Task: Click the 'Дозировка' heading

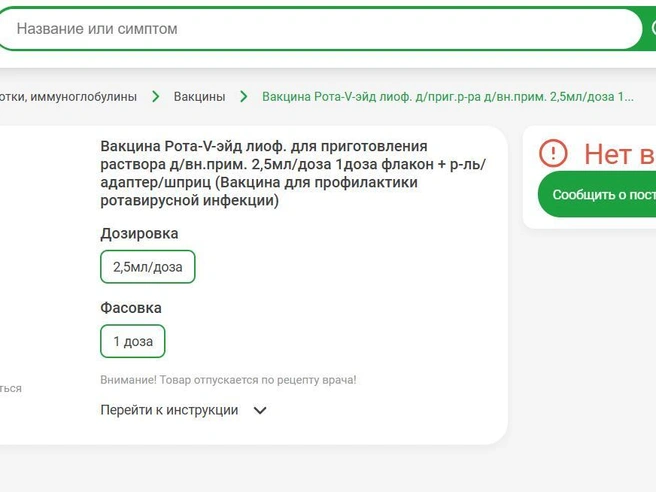Action: pos(139,233)
